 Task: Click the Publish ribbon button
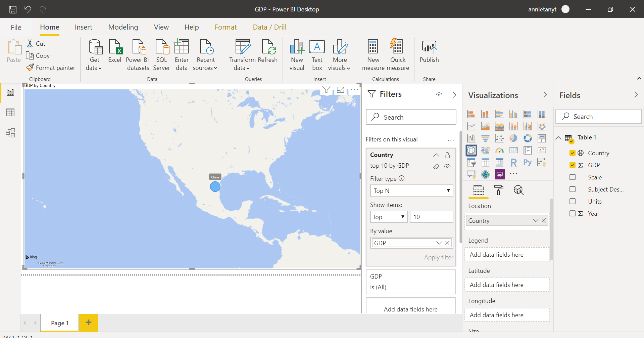429,52
